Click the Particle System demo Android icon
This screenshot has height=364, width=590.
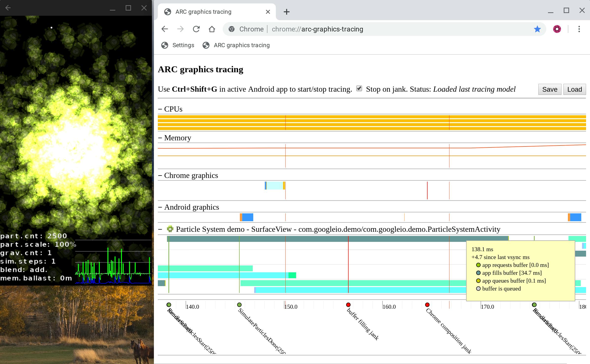pyautogui.click(x=170, y=229)
